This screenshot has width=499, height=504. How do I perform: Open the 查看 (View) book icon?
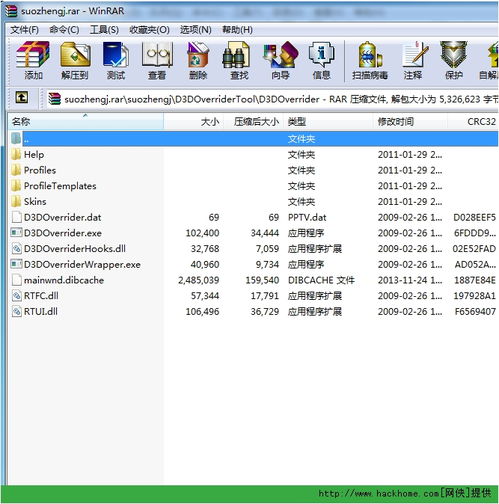coord(157,60)
